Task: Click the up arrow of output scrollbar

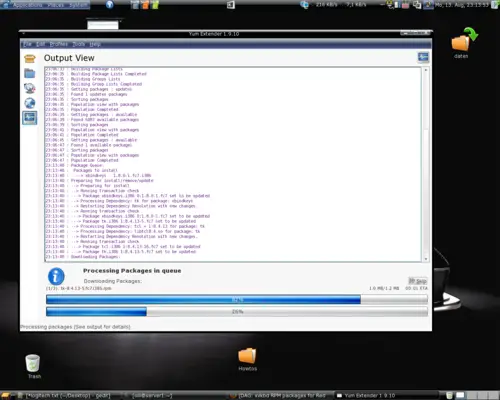Action: tap(426, 70)
